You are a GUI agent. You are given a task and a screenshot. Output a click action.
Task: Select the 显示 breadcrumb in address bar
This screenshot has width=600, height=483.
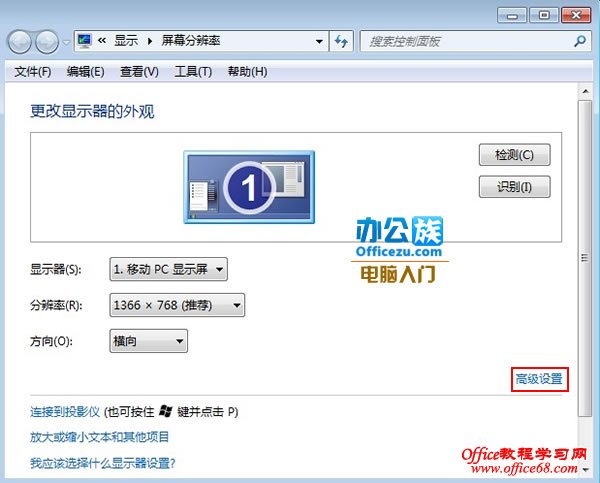[126, 40]
